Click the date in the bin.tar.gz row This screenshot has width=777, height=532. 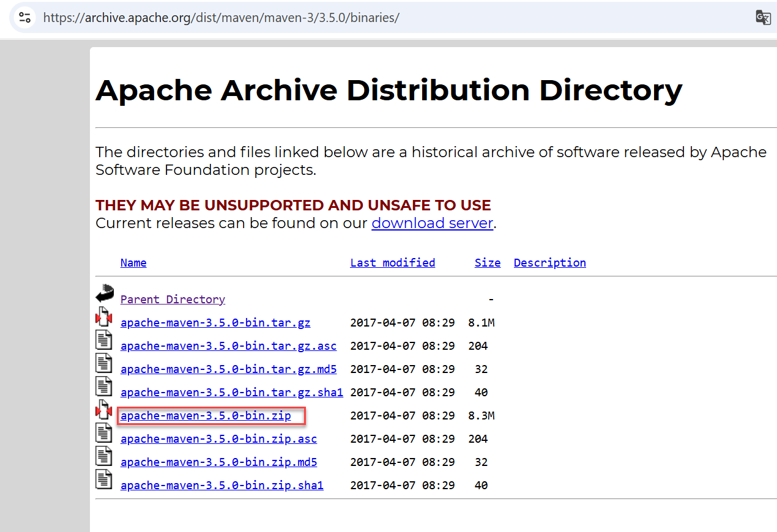[403, 323]
